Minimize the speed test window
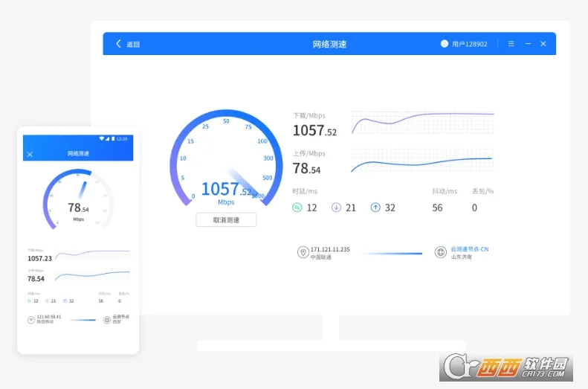This screenshot has width=588, height=389. pyautogui.click(x=528, y=44)
